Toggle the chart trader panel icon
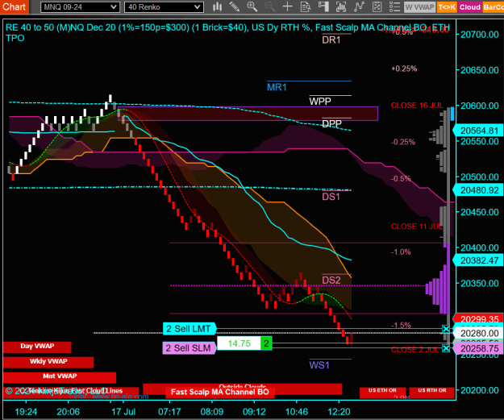The width and height of the screenshot is (504, 420). point(323,6)
